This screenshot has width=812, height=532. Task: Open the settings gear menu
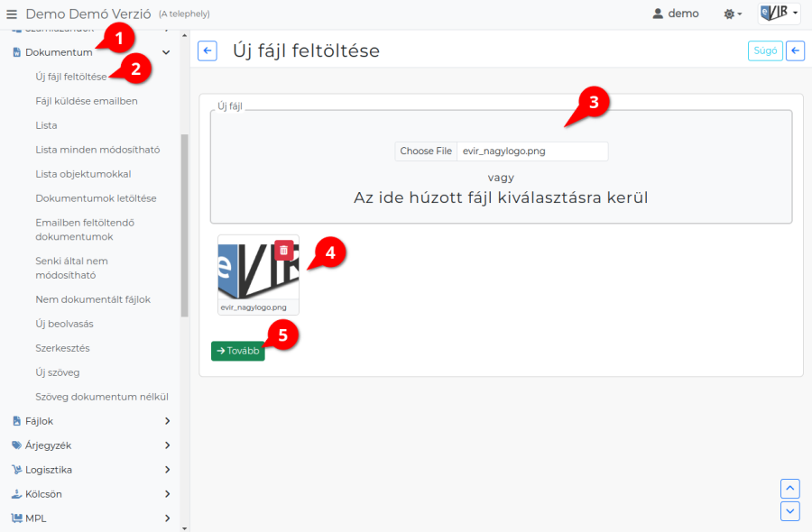[x=733, y=14]
